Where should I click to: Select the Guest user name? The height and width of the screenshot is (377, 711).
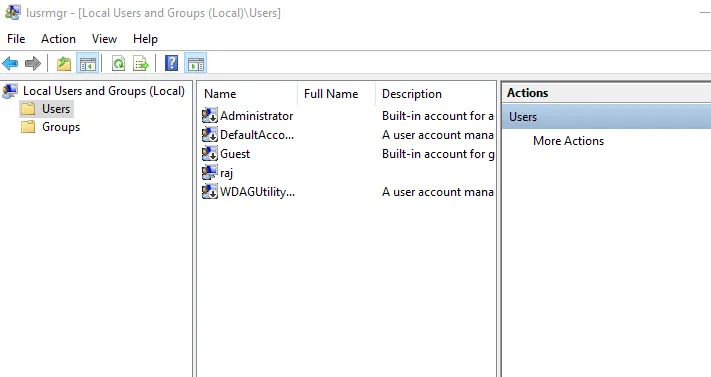(235, 154)
